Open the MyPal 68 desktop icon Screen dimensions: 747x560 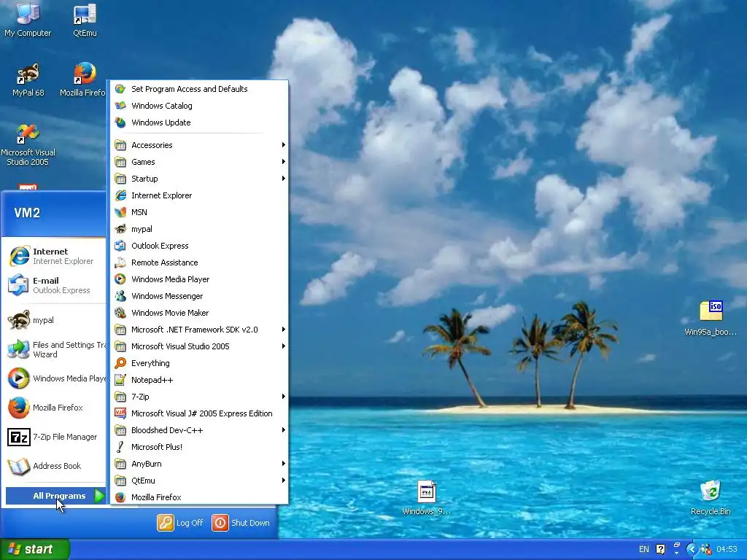28,79
